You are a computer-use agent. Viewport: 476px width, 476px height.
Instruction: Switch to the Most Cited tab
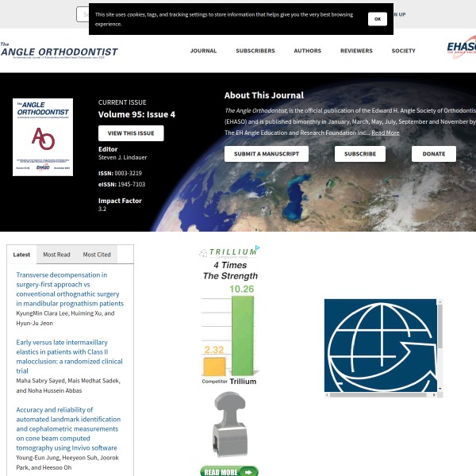click(x=97, y=255)
